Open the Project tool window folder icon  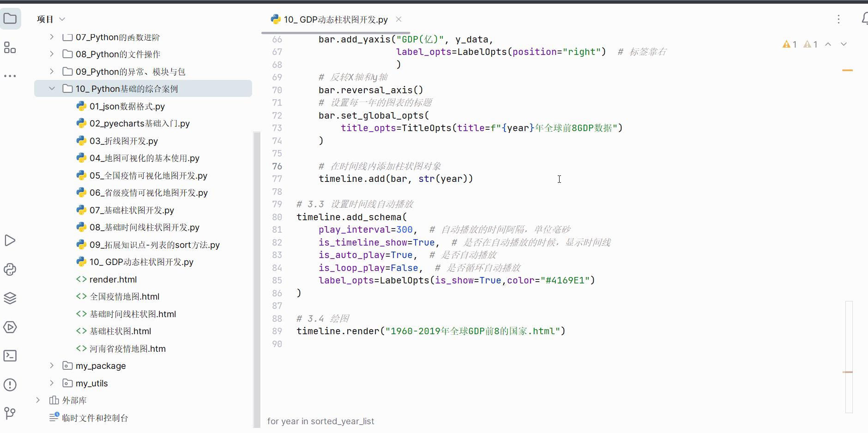coord(10,19)
